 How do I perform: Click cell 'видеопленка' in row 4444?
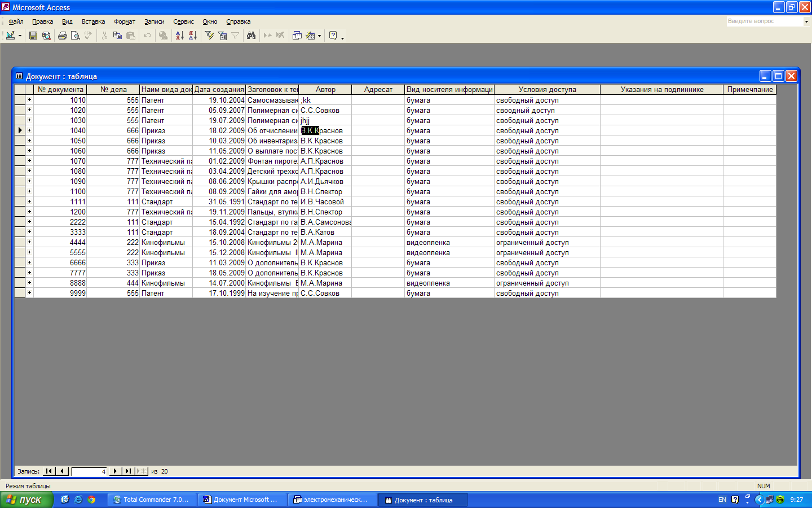click(449, 242)
